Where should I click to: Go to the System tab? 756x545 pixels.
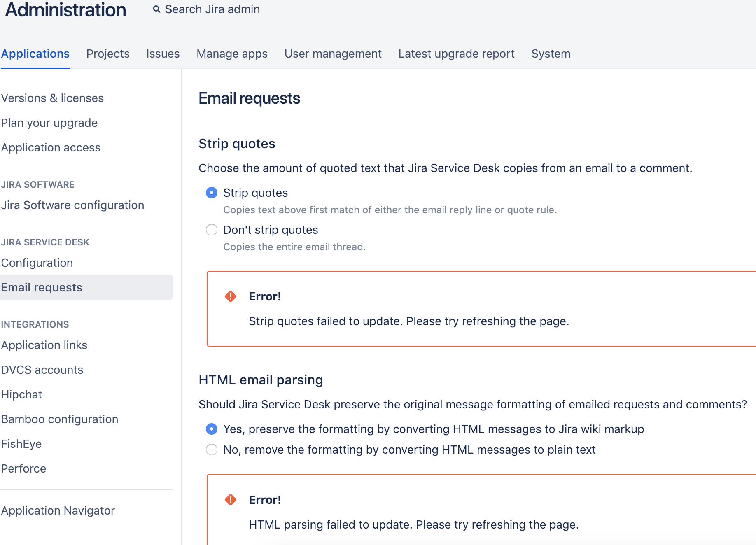pos(551,54)
